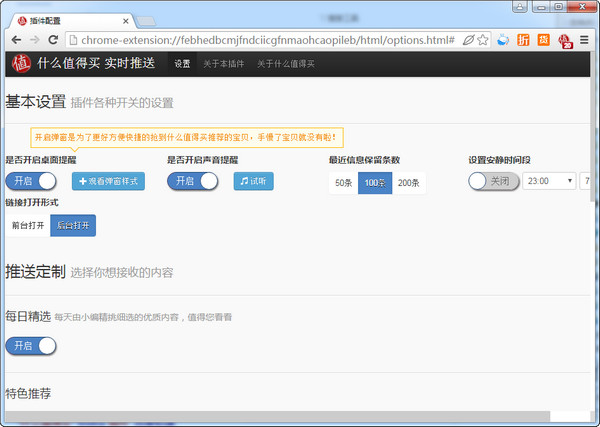The height and width of the screenshot is (427, 600).
Task: Click the leaf icon in address bar
Action: coord(468,40)
